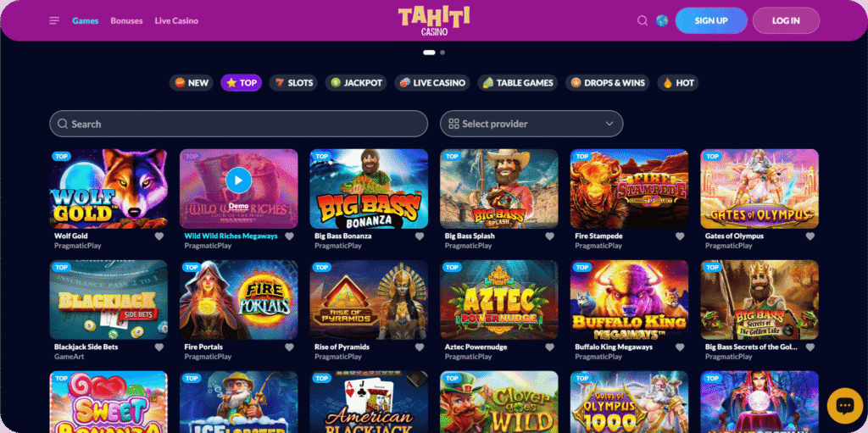The width and height of the screenshot is (868, 433).
Task: Open the Drops & Wins category
Action: [x=607, y=83]
